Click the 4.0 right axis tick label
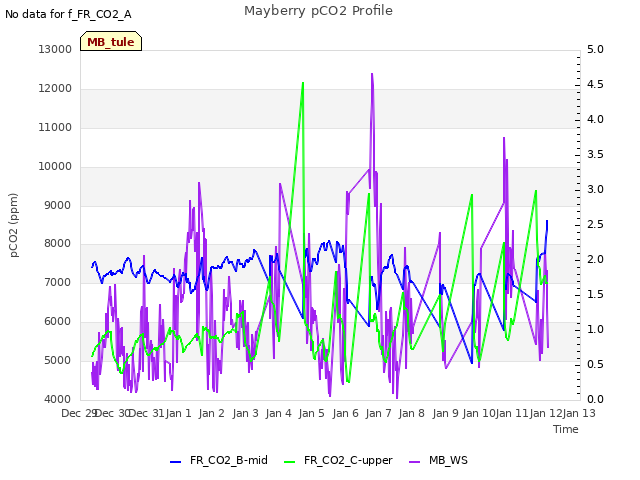This screenshot has height=480, width=640. [595, 120]
